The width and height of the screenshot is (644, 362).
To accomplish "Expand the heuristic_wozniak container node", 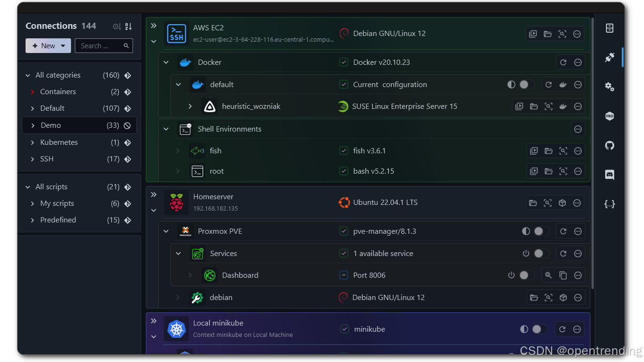I will [x=190, y=106].
